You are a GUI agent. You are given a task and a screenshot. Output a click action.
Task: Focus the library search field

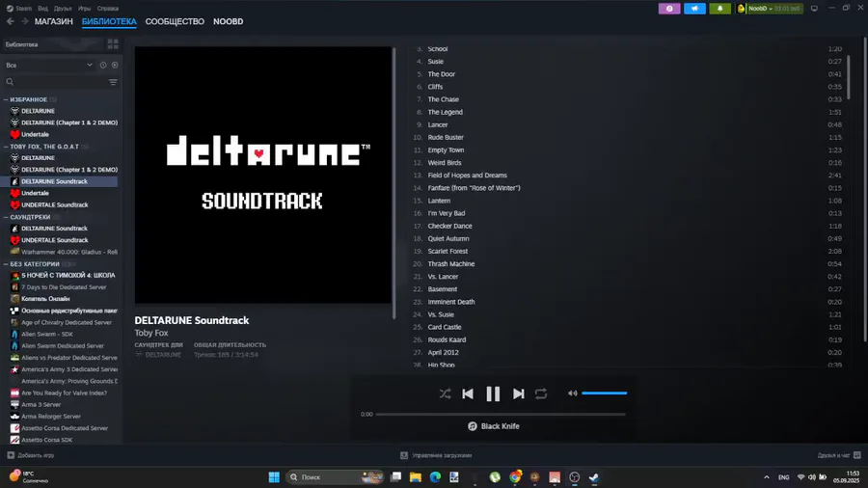(x=55, y=82)
